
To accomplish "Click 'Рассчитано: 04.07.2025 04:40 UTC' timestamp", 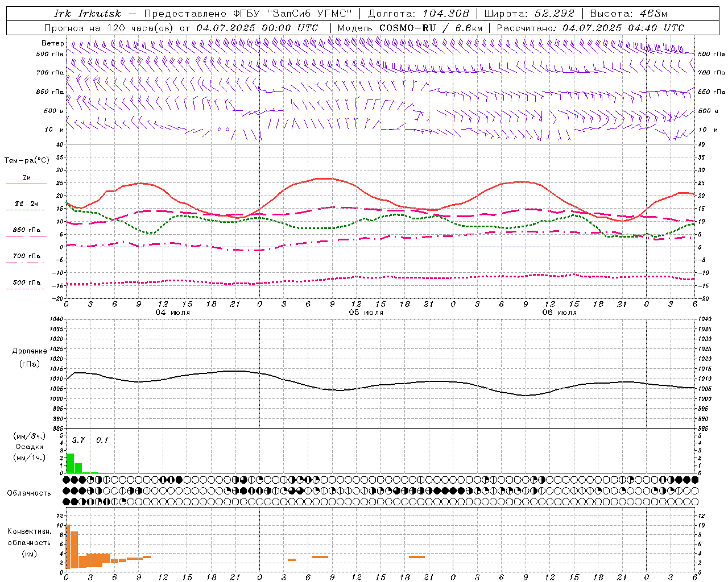I will tap(590, 28).
